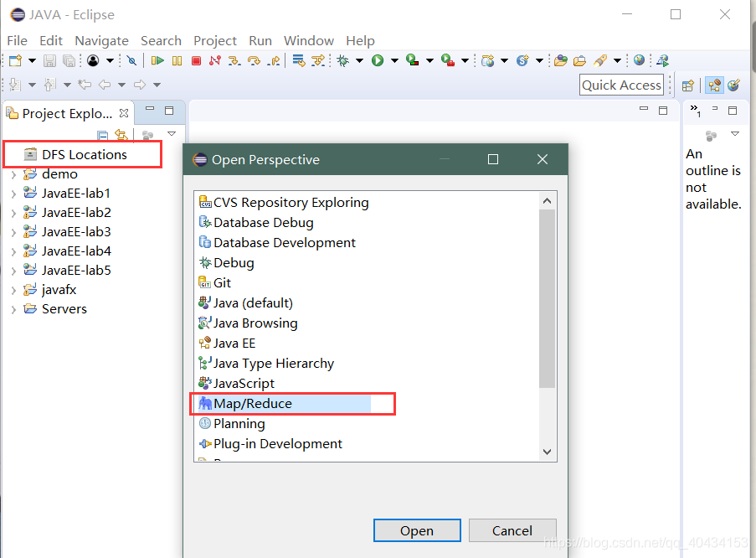Expand the demo project node
This screenshot has width=756, height=558.
coord(14,175)
